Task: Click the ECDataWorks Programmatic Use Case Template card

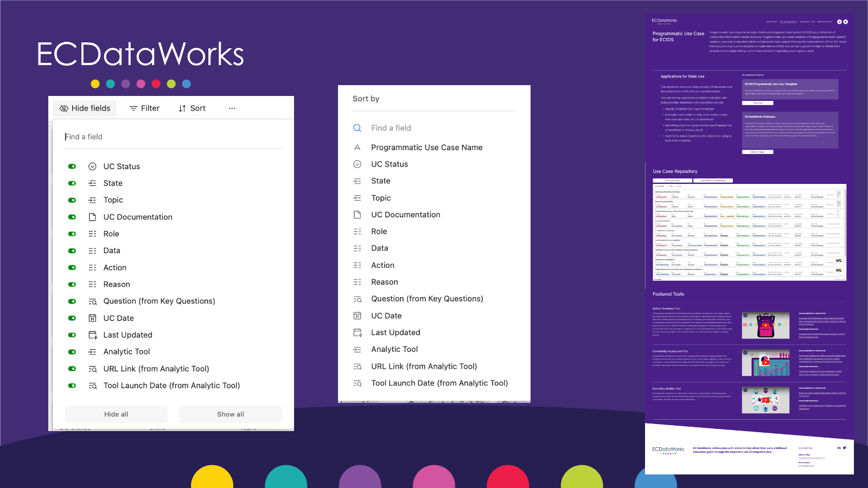Action: [x=790, y=89]
